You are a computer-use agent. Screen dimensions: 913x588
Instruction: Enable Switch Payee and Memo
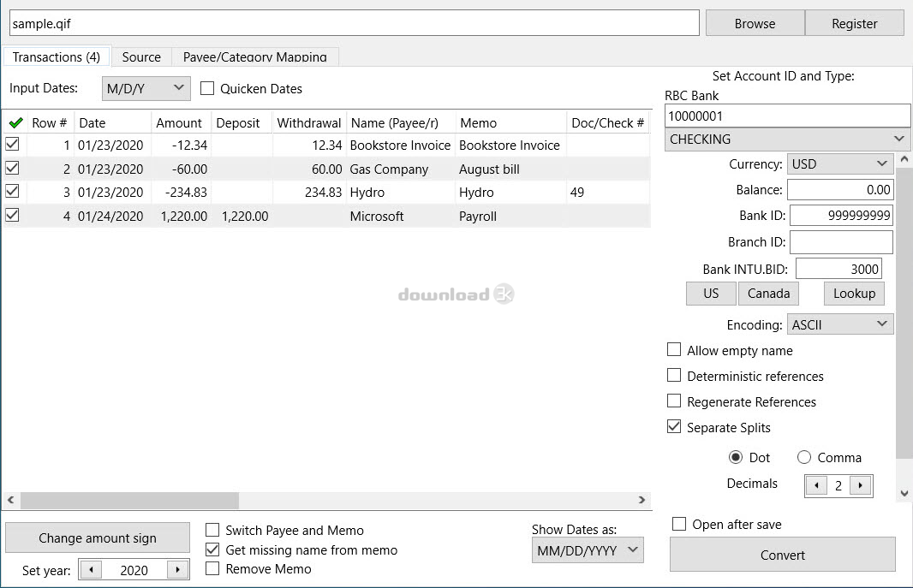pos(212,530)
